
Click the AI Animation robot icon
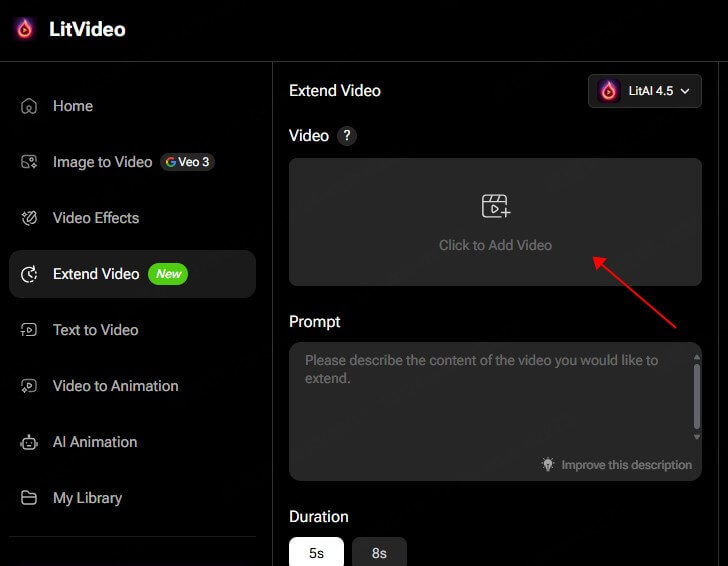[x=29, y=442]
